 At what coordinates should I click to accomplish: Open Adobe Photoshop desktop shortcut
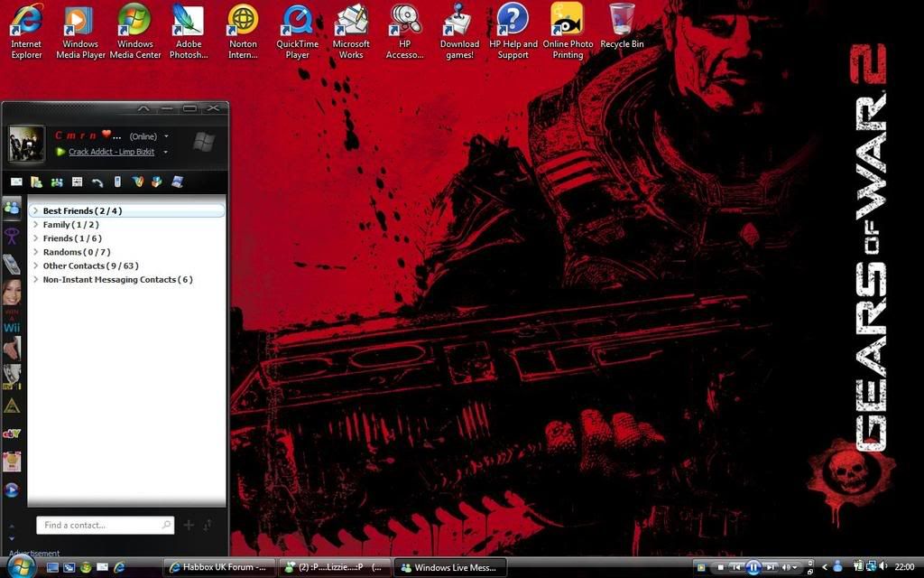click(x=189, y=31)
